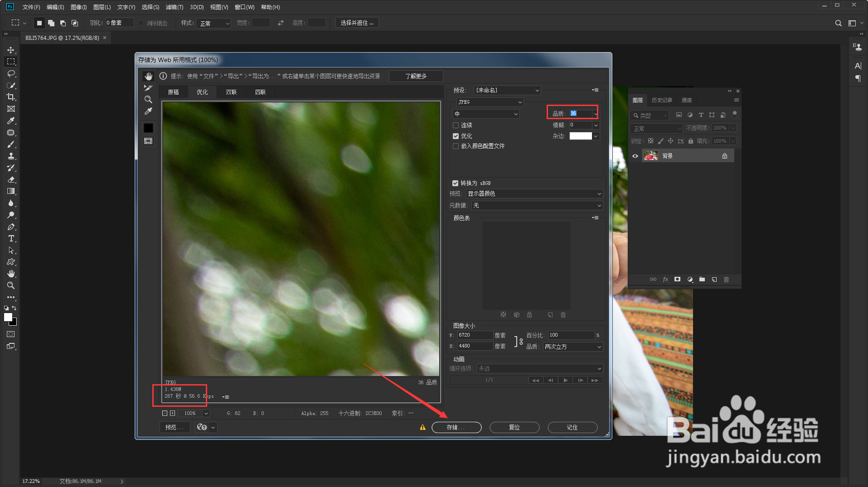Select the Eyedropper tool in the main toolbar
Image resolution: width=868 pixels, height=487 pixels.
(11, 121)
